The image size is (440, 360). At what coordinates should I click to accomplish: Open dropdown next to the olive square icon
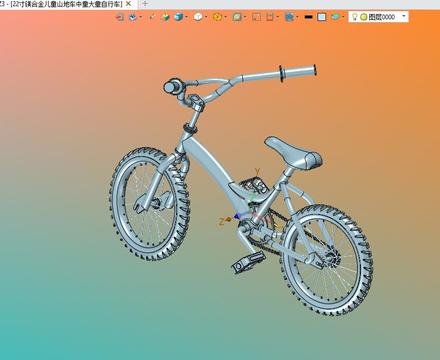pyautogui.click(x=245, y=17)
